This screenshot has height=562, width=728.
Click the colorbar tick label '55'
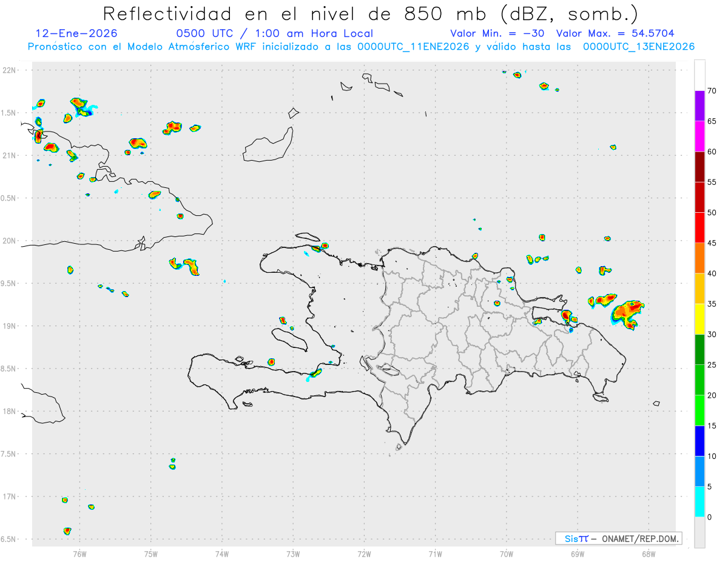[712, 182]
